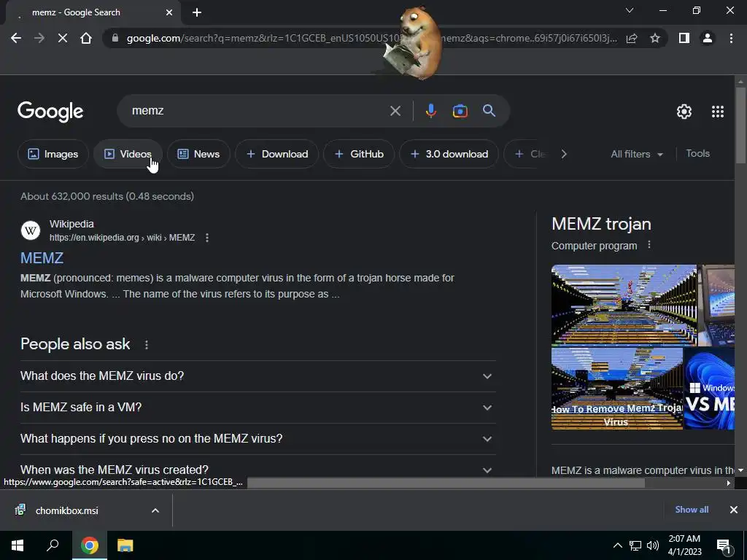Show hidden system tray icons
747x560 pixels.
617,545
